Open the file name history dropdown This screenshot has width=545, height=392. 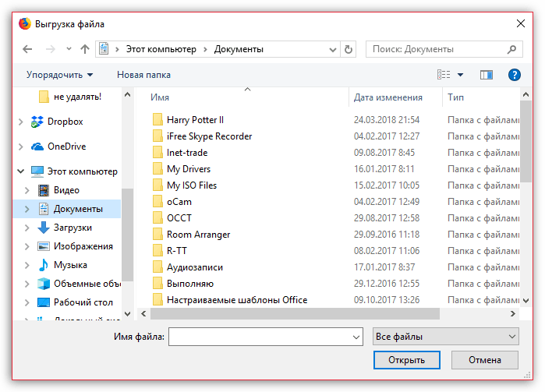tap(356, 337)
